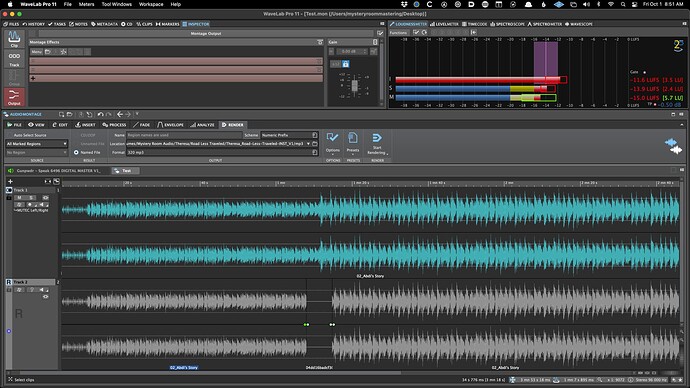This screenshot has height=388, width=690.
Task: Click the Redo arrow in montage toolbar
Action: 109,114
